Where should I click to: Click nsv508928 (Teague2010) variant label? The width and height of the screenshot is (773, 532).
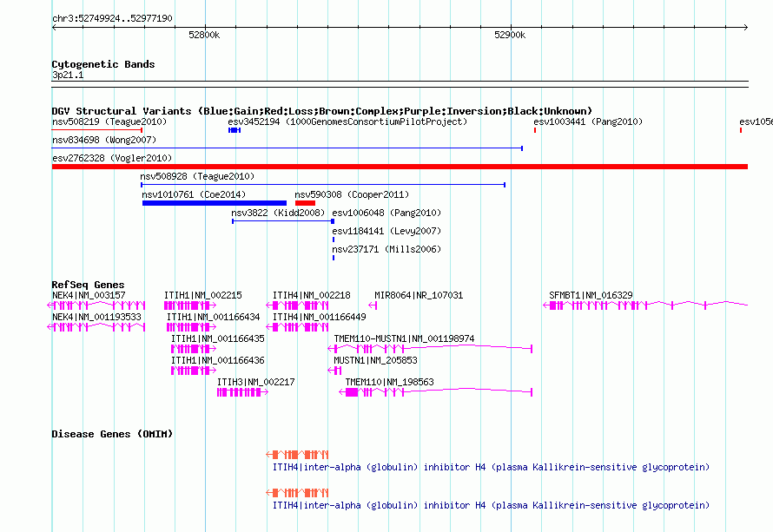pos(197,176)
